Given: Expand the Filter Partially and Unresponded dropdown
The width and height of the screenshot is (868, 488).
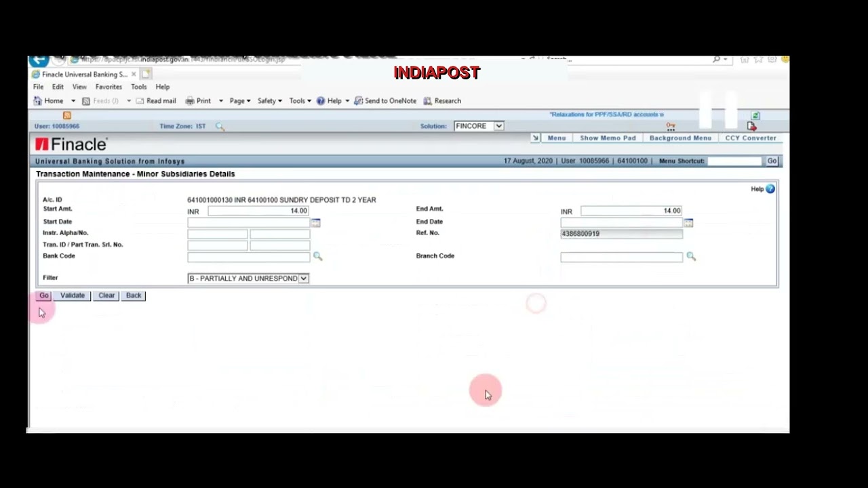Looking at the screenshot, I should point(304,279).
